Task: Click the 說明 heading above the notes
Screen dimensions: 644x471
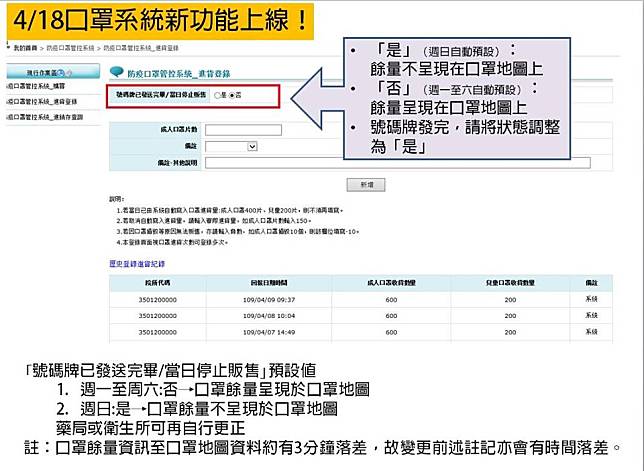Action: tap(117, 199)
